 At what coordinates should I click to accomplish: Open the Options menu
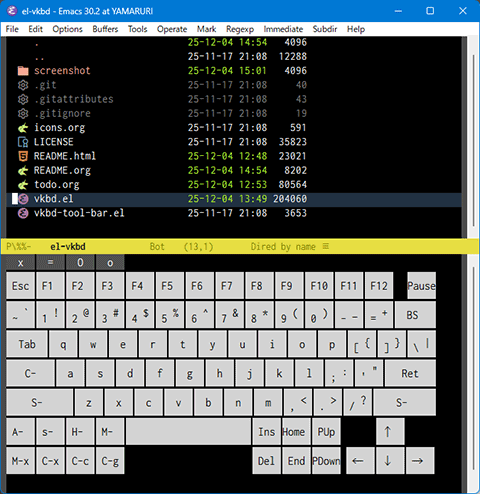[x=67, y=29]
